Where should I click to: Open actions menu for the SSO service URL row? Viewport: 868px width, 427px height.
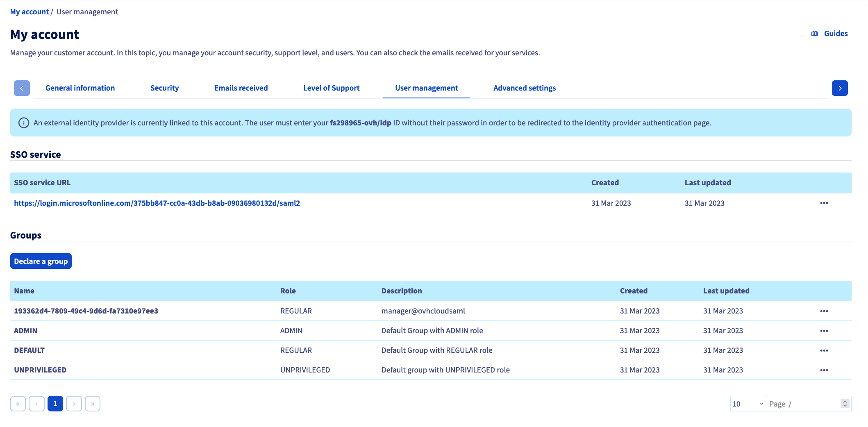pyautogui.click(x=824, y=203)
